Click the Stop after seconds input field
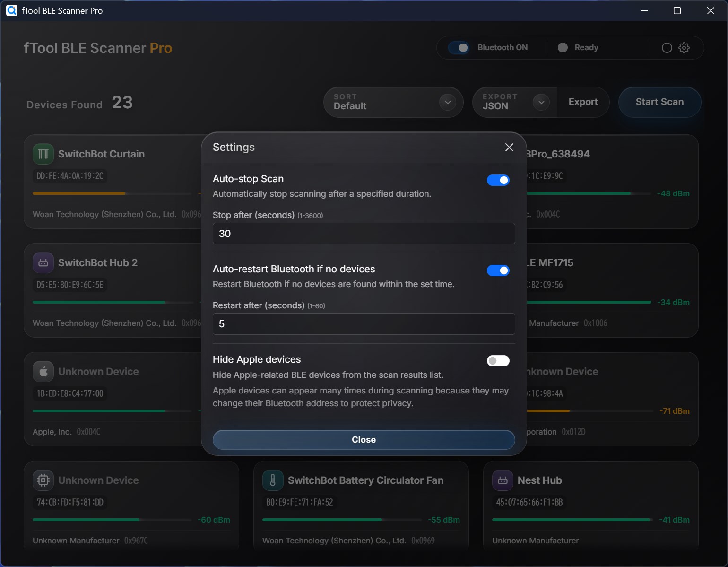Screen dimensions: 728x567 [364, 234]
